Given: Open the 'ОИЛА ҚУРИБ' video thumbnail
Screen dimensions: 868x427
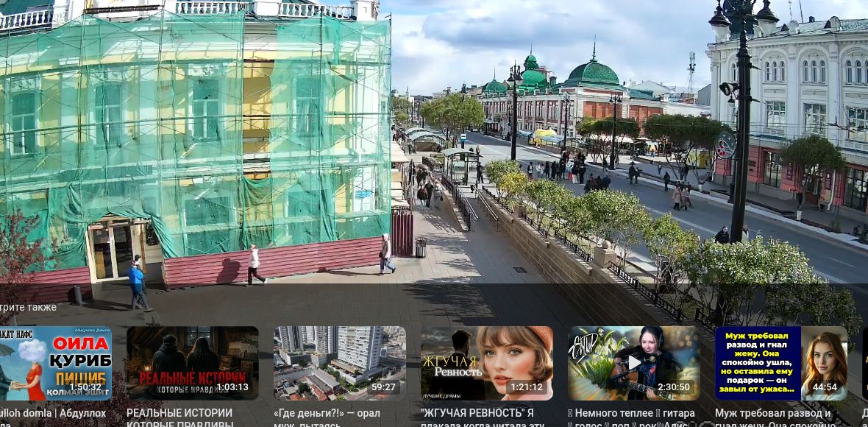Looking at the screenshot, I should 55,363.
